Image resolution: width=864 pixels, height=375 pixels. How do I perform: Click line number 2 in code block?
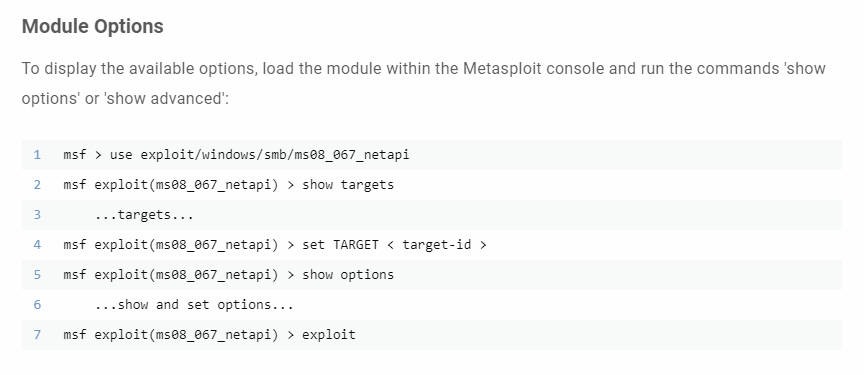[37, 184]
